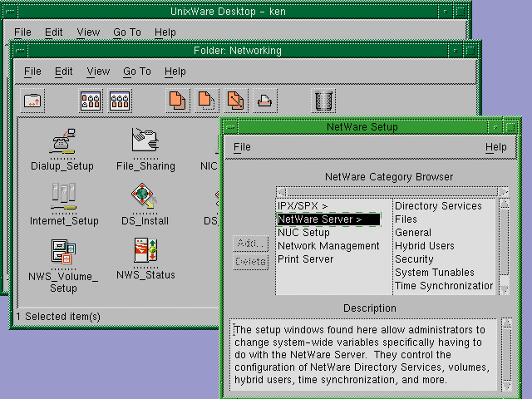Select the NWS_Status icon
The height and width of the screenshot is (399, 532).
tap(145, 259)
